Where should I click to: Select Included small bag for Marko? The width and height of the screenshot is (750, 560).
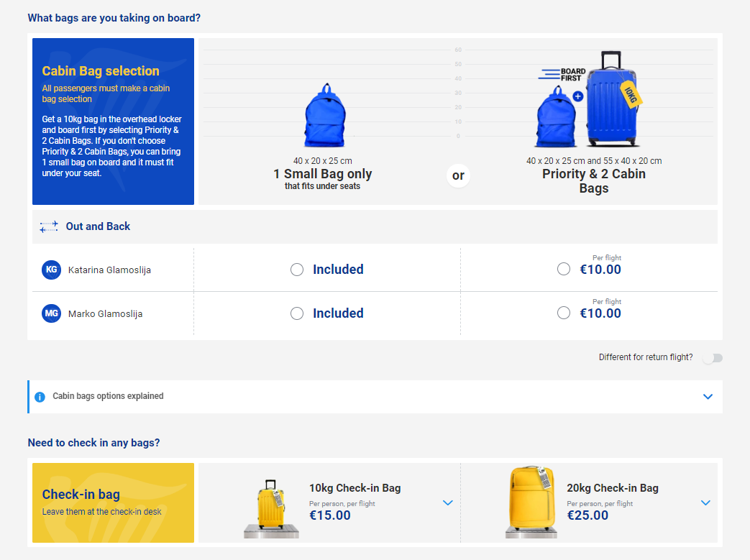pos(297,313)
